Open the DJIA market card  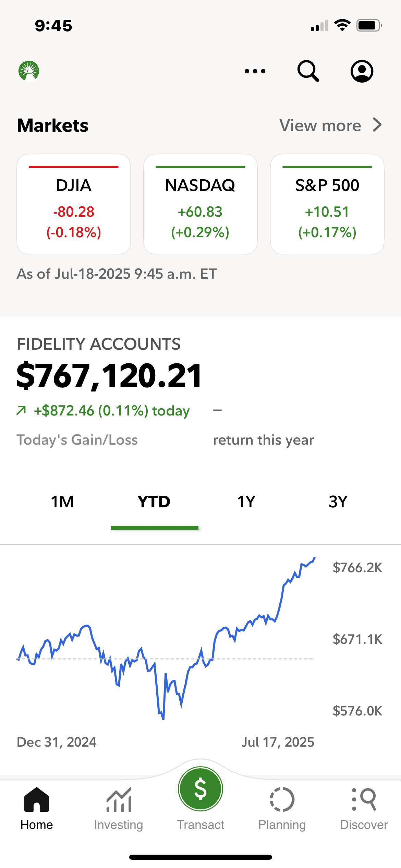coord(74,204)
